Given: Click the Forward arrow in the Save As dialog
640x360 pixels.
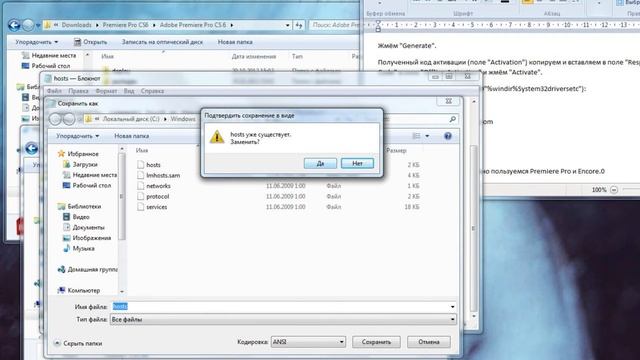Looking at the screenshot, I should [69, 119].
